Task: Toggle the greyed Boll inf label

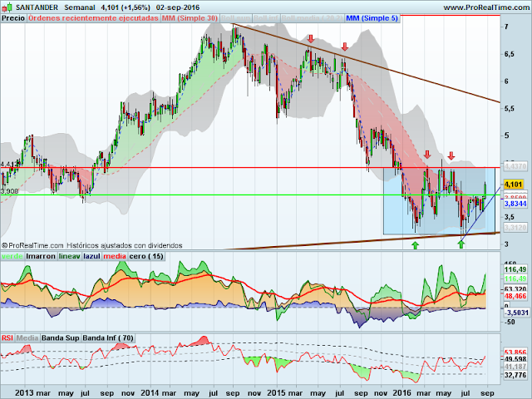Action: point(266,18)
